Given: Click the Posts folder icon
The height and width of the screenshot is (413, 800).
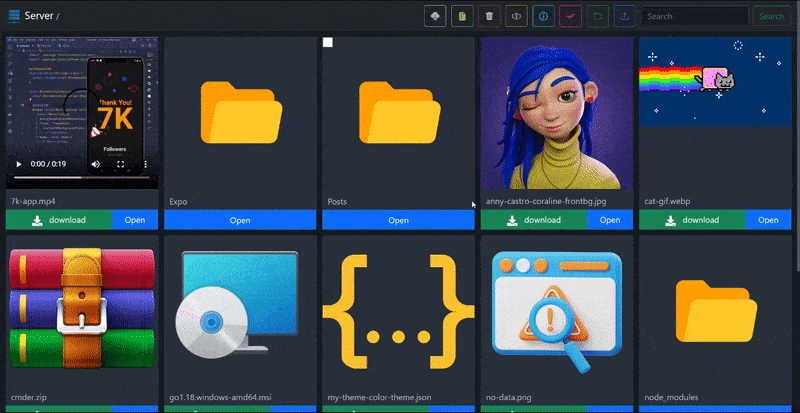Looking at the screenshot, I should tap(399, 112).
